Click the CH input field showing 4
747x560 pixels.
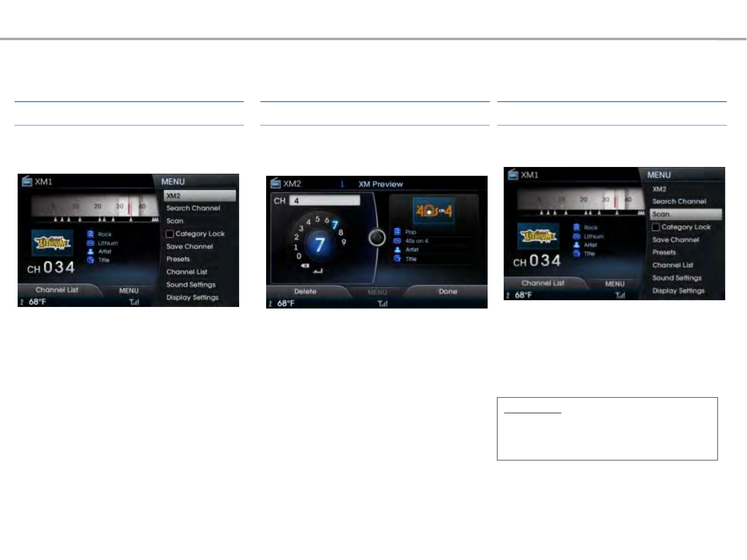tap(324, 201)
